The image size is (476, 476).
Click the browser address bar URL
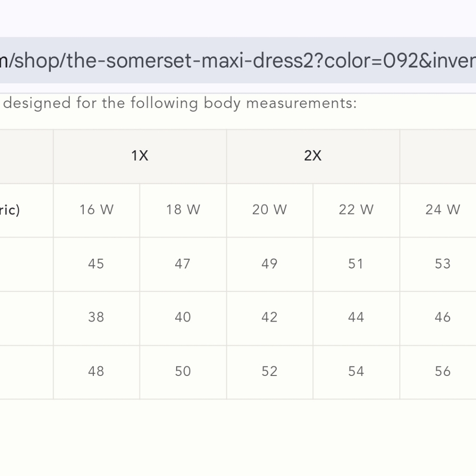238,61
